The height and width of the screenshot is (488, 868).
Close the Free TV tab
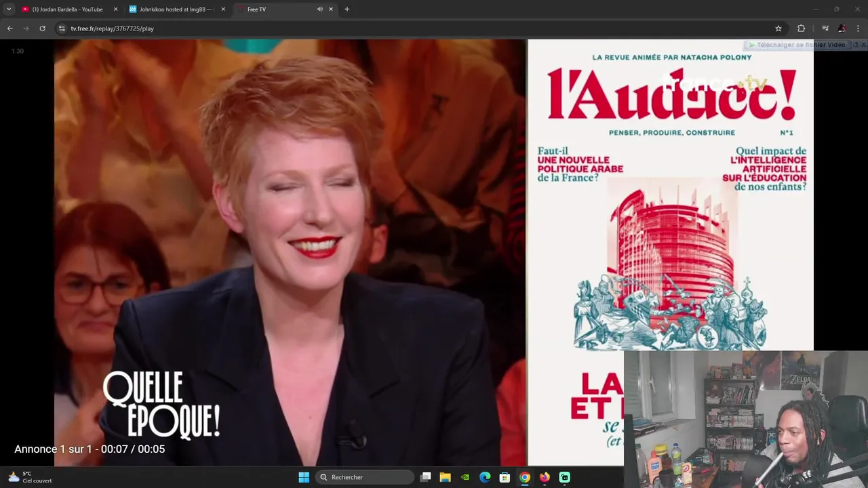331,9
